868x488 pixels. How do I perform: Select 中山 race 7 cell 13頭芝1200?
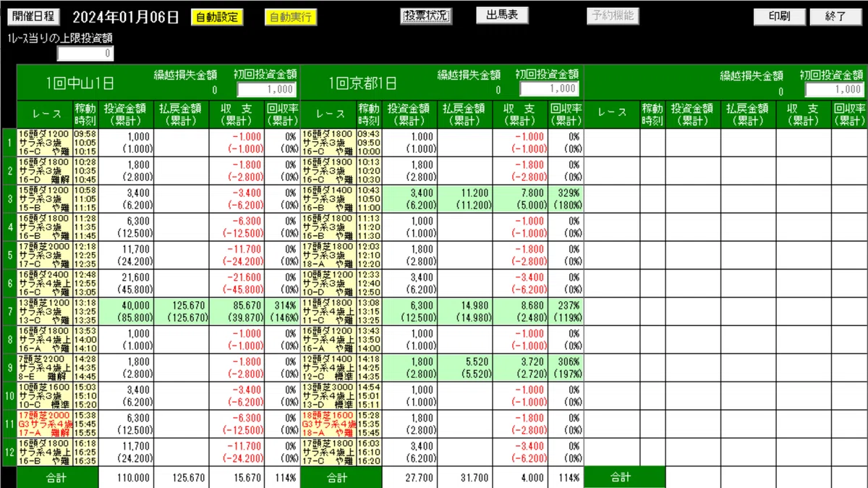click(44, 311)
